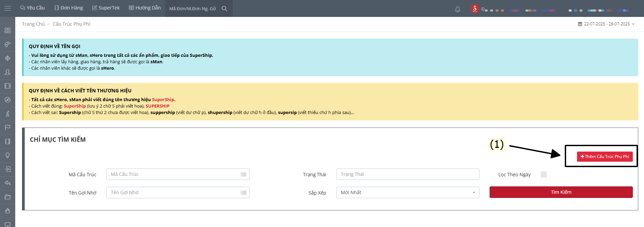Click barcode icon in Mã Cấu Trúc field
Viewport: 644px width, 227px height.
coord(243,174)
